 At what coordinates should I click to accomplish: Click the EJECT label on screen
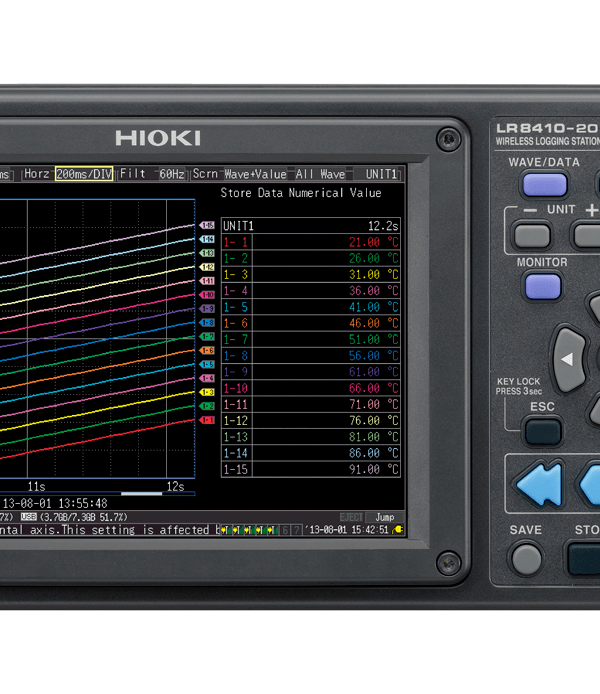pyautogui.click(x=351, y=517)
